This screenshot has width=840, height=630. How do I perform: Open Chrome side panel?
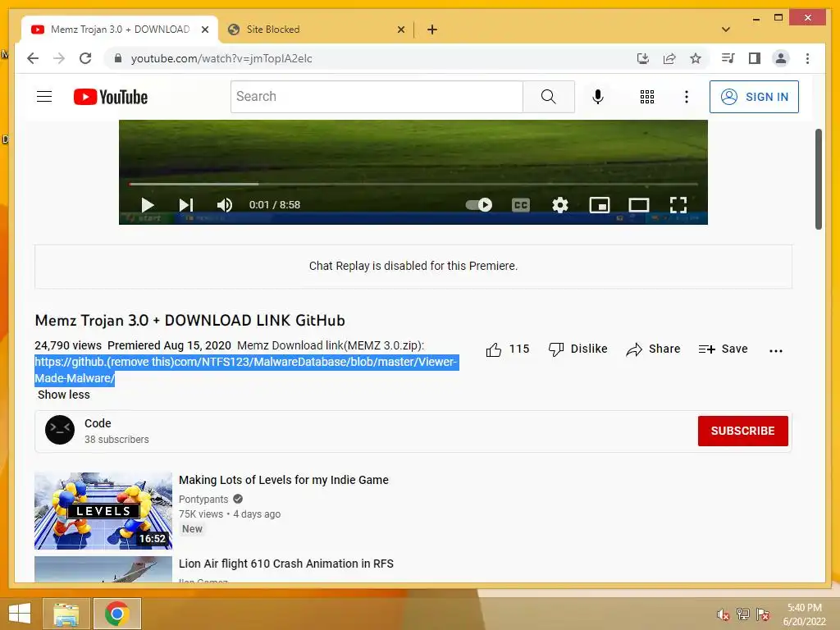[x=755, y=58]
